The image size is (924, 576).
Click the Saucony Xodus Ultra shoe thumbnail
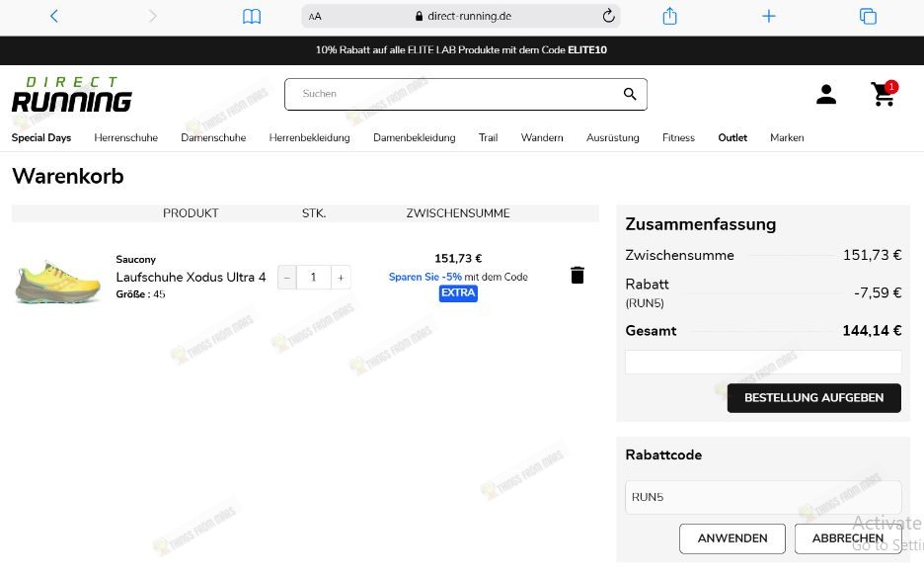[x=57, y=282]
